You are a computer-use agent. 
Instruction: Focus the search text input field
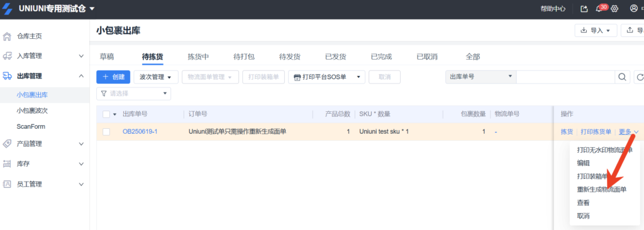pos(565,77)
